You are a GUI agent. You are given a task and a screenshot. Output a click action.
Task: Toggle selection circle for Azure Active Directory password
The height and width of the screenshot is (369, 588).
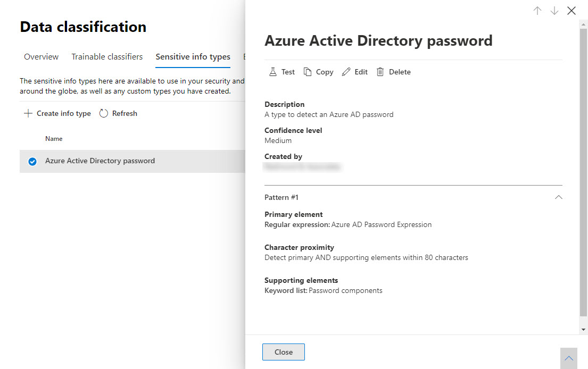pos(32,161)
